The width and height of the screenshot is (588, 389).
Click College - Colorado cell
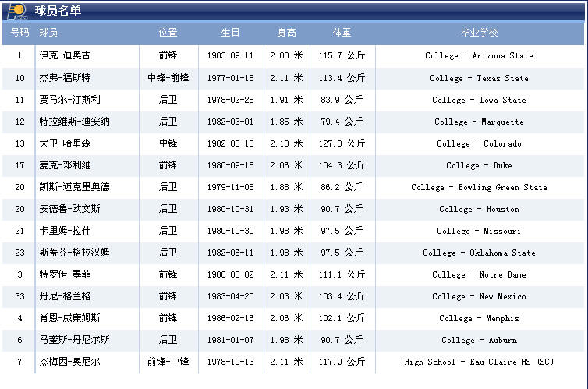pos(480,143)
